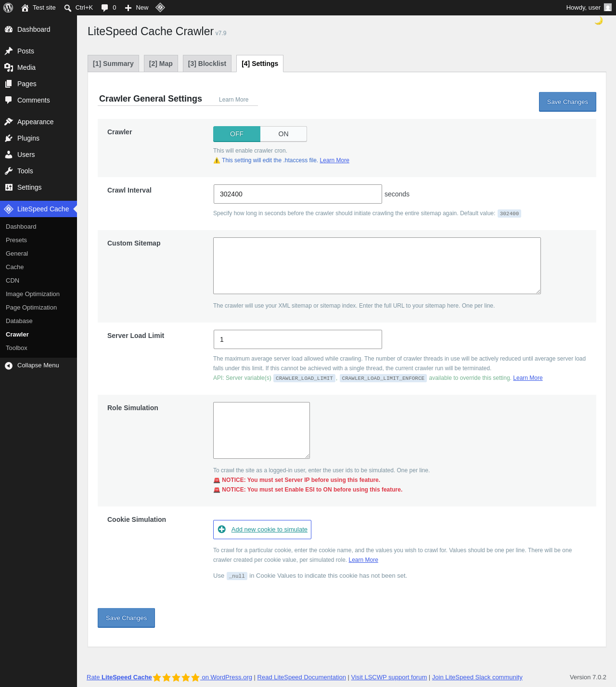Click the LiteSpeed Cache diamond icon in sidebar
Image resolution: width=616 pixels, height=687 pixels.
[9, 209]
